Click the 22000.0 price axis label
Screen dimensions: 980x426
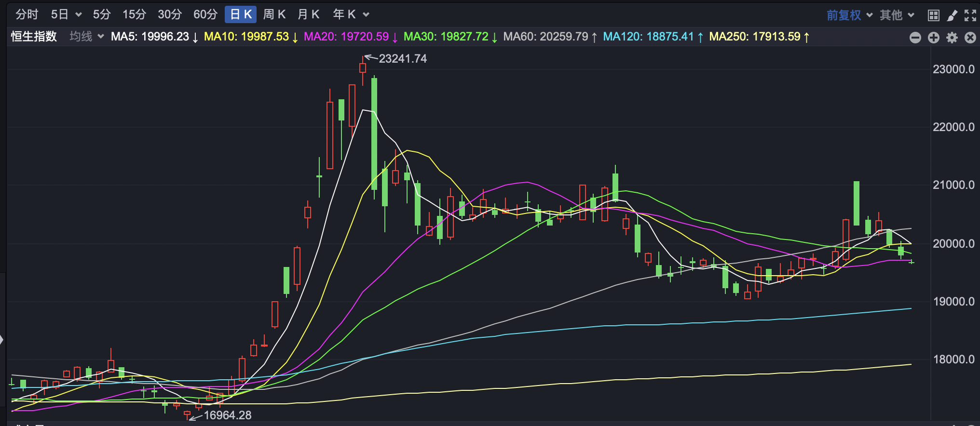coord(953,127)
